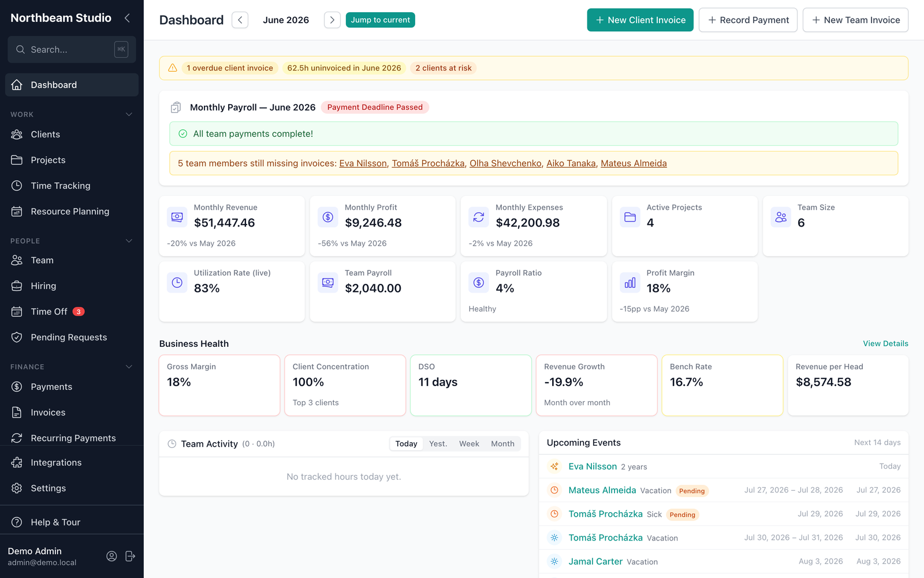Screen dimensions: 924x578
Task: Click the 1 overdue client invoice alert
Action: click(x=230, y=68)
